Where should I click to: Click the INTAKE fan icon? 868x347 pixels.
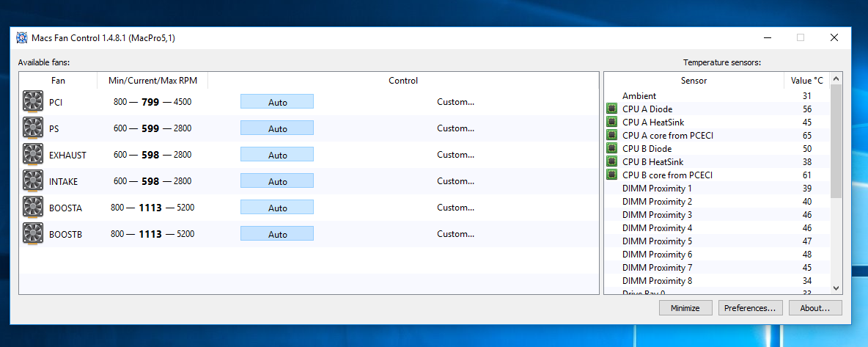point(33,181)
